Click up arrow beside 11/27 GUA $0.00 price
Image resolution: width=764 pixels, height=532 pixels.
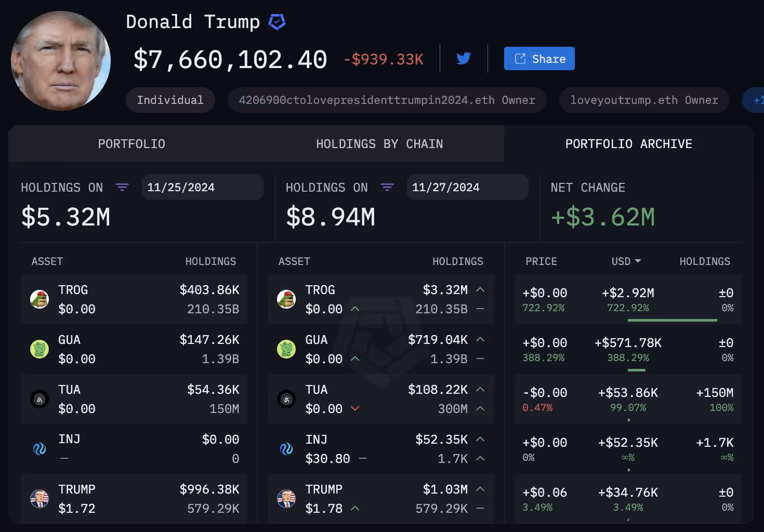355,358
